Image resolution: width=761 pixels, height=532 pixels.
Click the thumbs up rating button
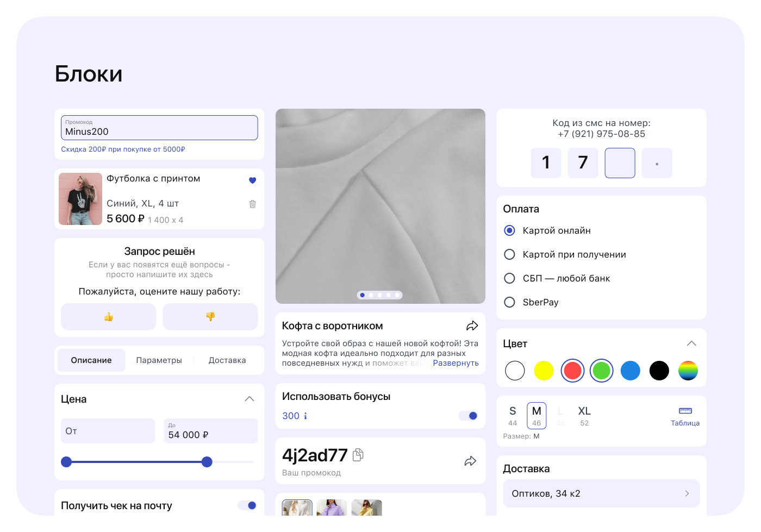(x=109, y=317)
